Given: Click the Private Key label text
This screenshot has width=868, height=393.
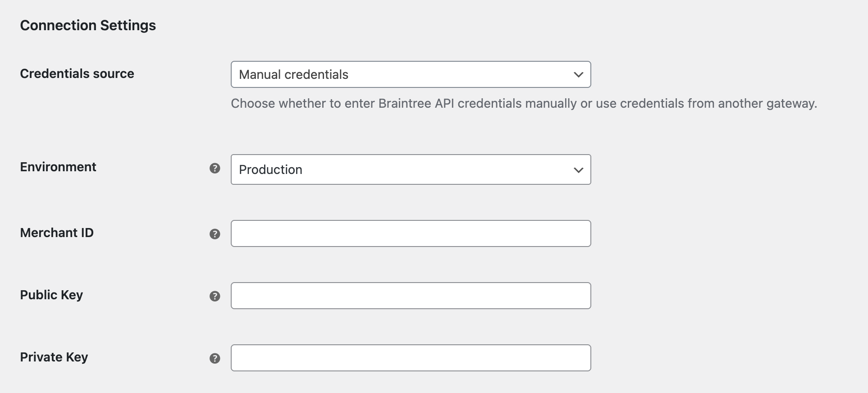Looking at the screenshot, I should pos(54,357).
